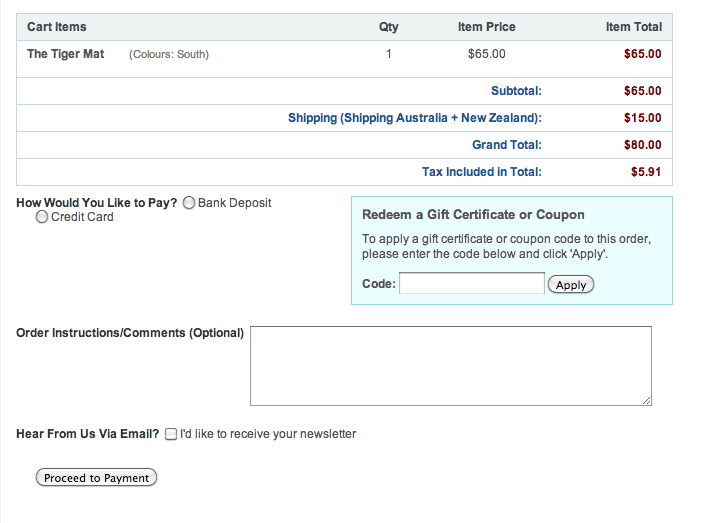Choose Credit Card as payment method
Viewport: 703px width, 523px height.
click(42, 217)
